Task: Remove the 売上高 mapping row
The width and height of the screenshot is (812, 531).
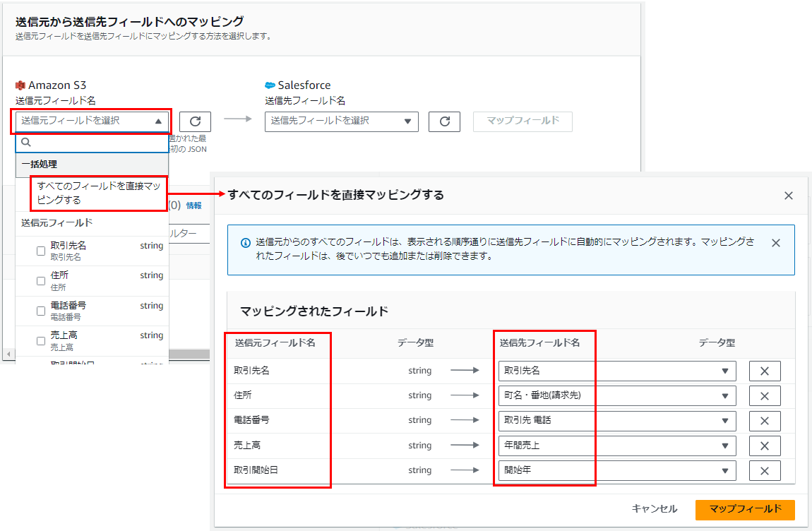Action: click(x=765, y=446)
